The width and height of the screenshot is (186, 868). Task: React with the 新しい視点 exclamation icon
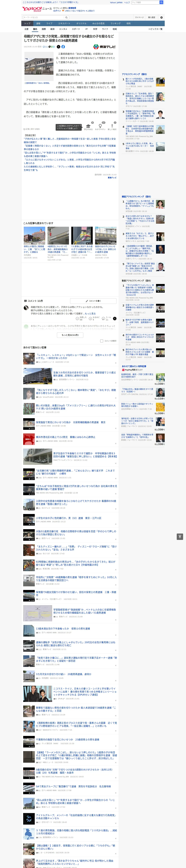112,126
